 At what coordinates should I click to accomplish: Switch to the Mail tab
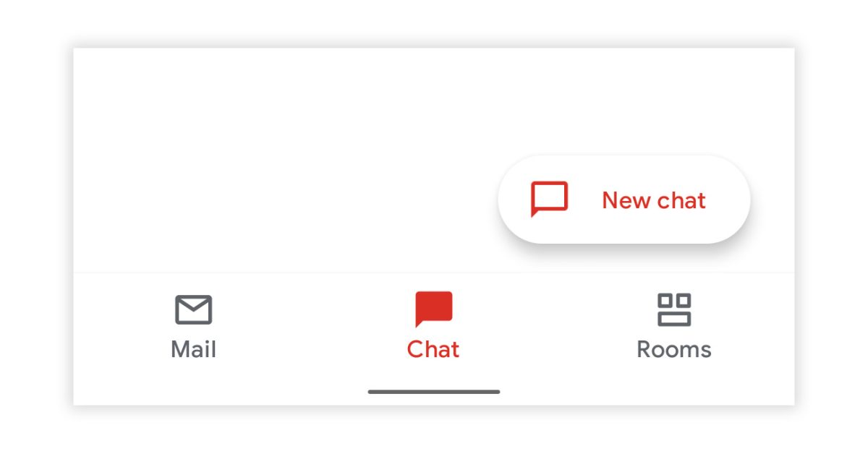click(x=193, y=327)
